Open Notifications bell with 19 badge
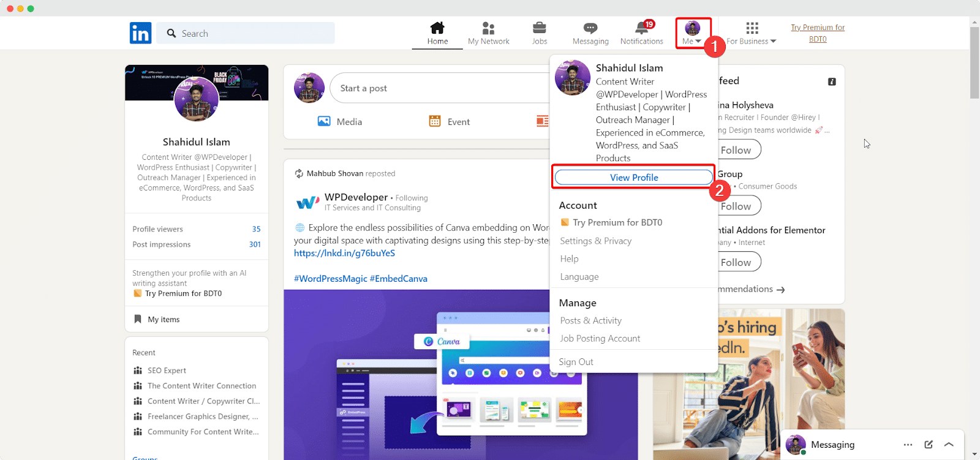 coord(643,27)
